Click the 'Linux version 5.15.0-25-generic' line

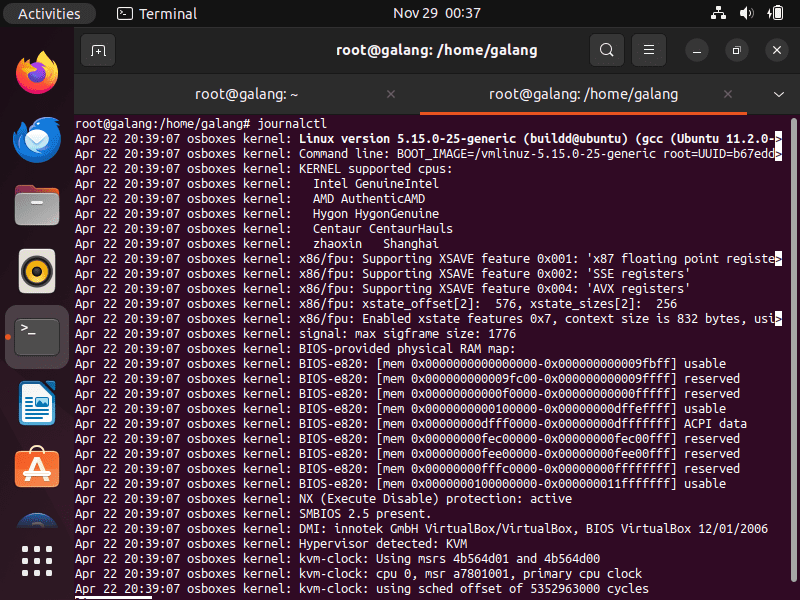tap(428, 139)
